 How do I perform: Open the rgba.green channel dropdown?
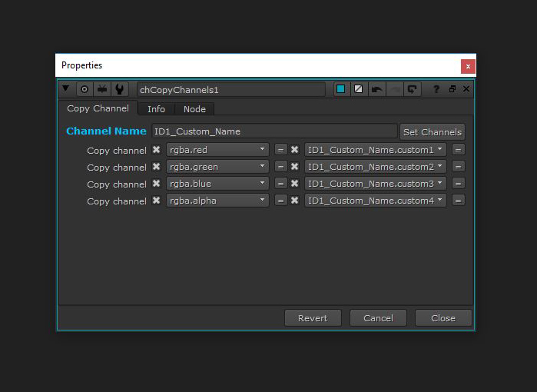click(x=217, y=167)
